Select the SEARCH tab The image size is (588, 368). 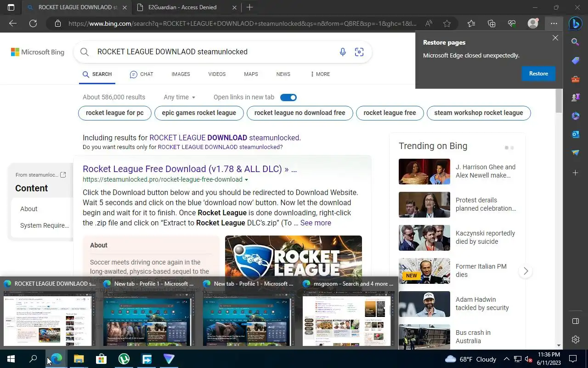pyautogui.click(x=97, y=74)
